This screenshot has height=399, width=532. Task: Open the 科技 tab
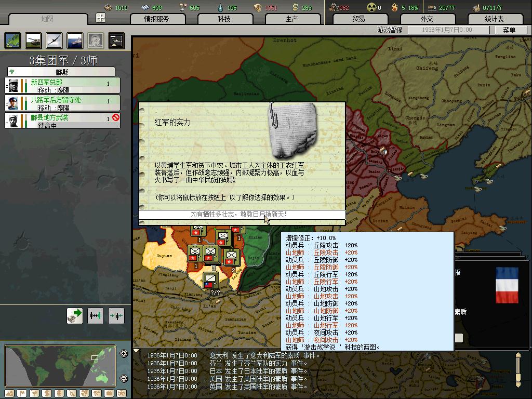(x=224, y=19)
